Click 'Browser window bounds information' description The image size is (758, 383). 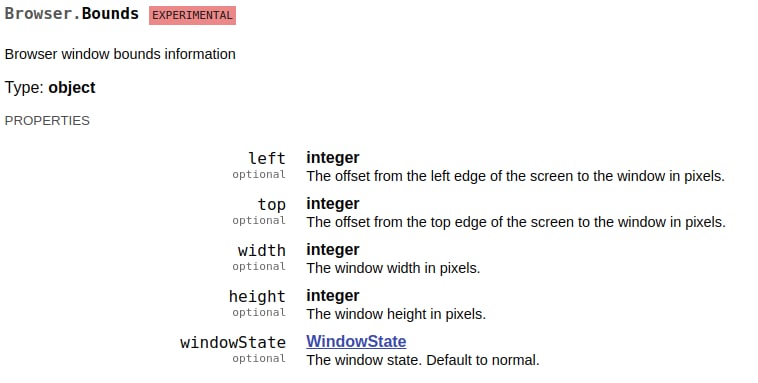pyautogui.click(x=120, y=54)
